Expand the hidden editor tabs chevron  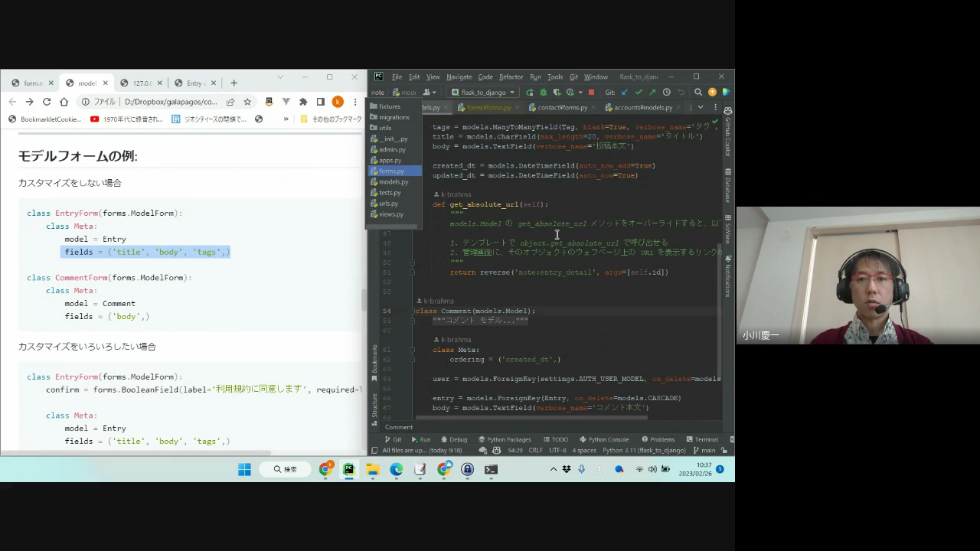click(x=700, y=108)
